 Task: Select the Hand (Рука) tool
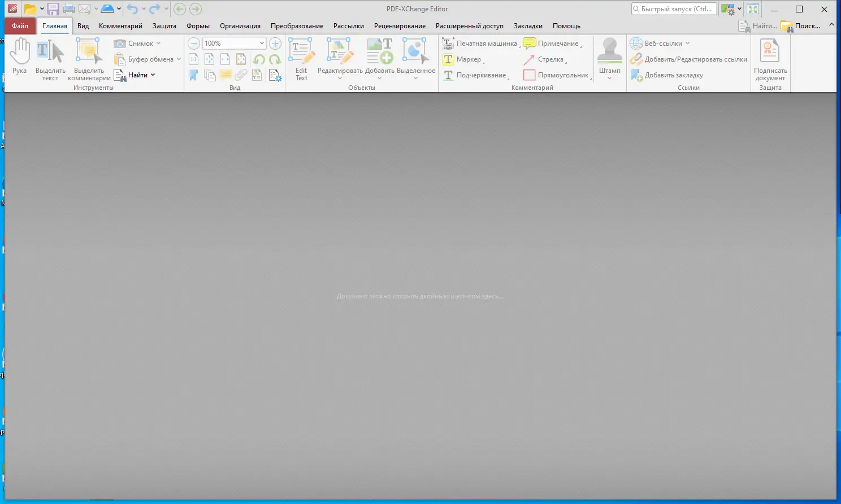20,57
